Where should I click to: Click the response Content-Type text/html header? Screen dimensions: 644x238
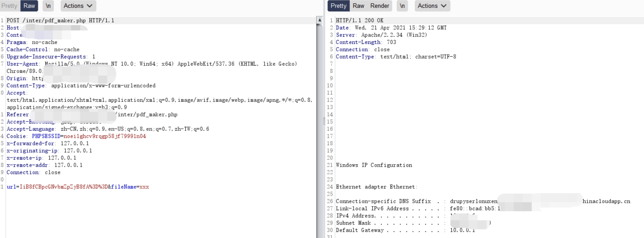coord(396,57)
